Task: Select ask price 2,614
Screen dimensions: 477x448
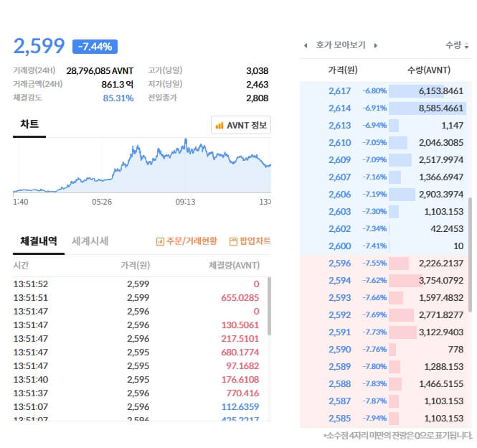Action: (339, 108)
